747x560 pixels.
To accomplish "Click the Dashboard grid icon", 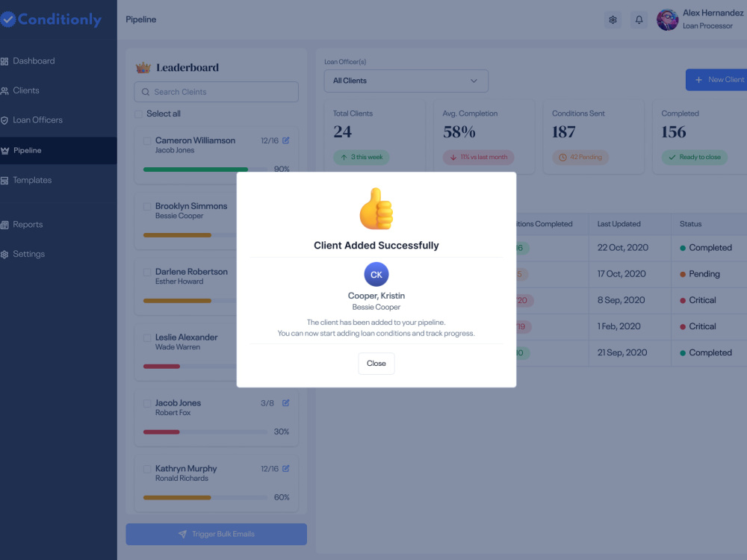I will [x=4, y=61].
